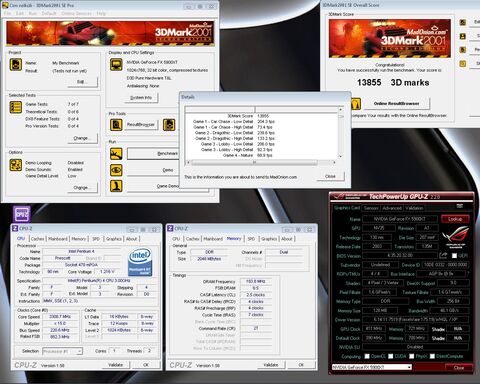480x384 pixels.
Task: Open the Processor Selection dropdown in CPU-Z
Action: pyautogui.click(x=62, y=351)
